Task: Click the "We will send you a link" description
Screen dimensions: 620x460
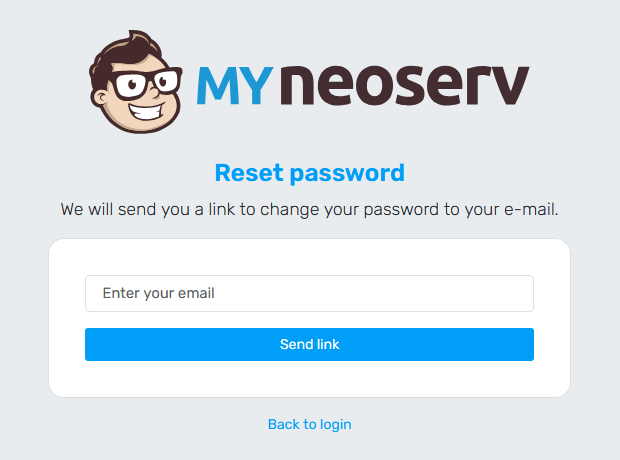Action: click(x=309, y=210)
